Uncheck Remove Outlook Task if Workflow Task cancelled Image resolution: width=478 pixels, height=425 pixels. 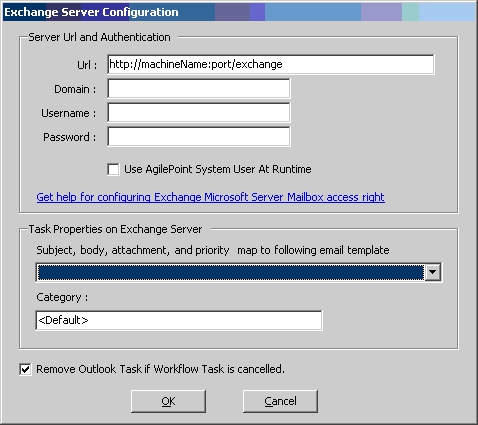tap(25, 369)
